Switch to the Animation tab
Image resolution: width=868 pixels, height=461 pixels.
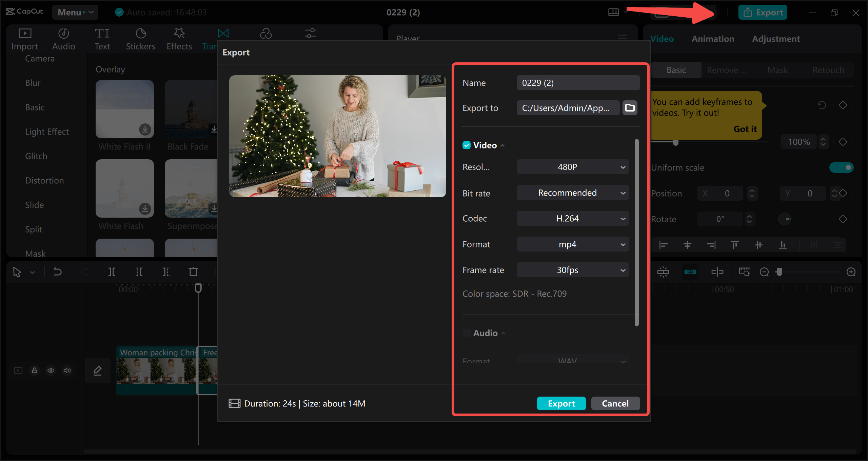tap(713, 39)
